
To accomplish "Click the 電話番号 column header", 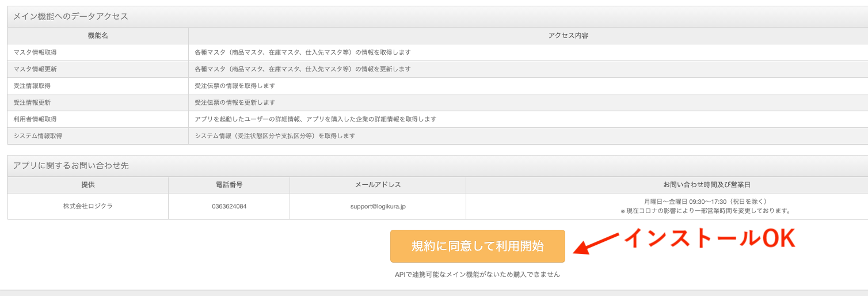I will 229,185.
